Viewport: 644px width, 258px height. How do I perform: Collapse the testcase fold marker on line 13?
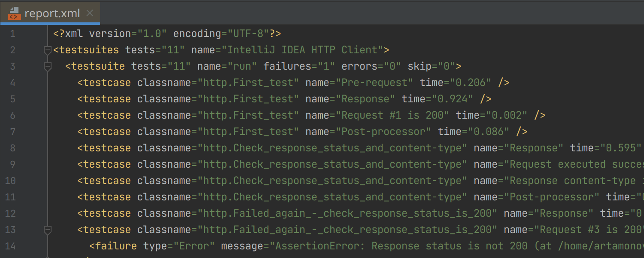point(48,230)
